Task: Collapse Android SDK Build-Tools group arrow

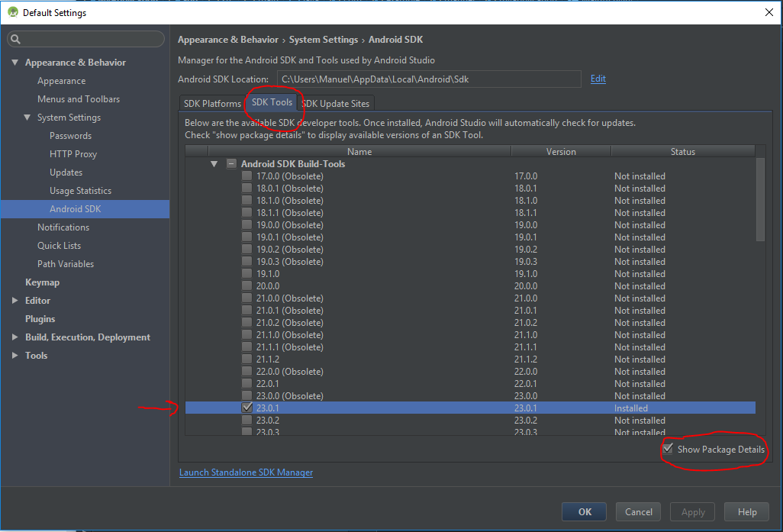Action: pos(214,164)
